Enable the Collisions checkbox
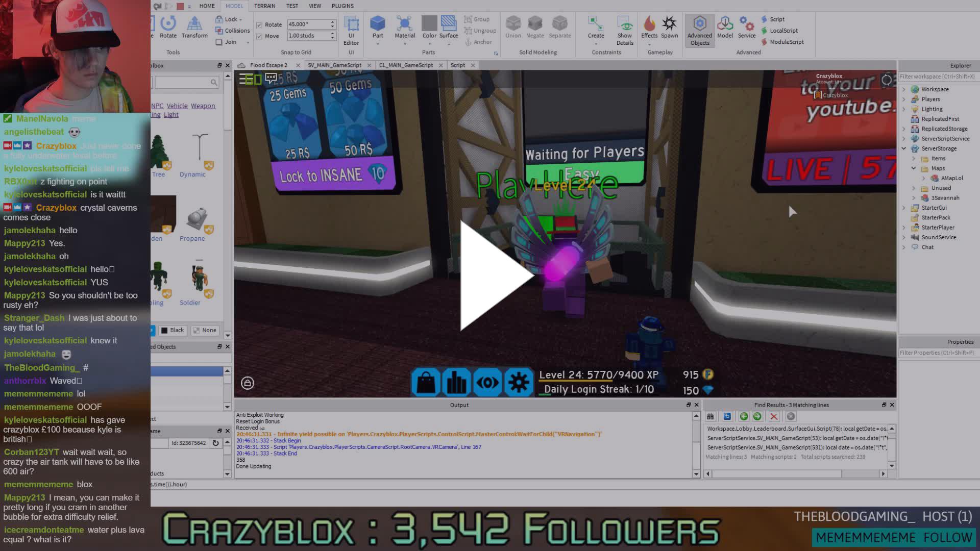 point(219,30)
